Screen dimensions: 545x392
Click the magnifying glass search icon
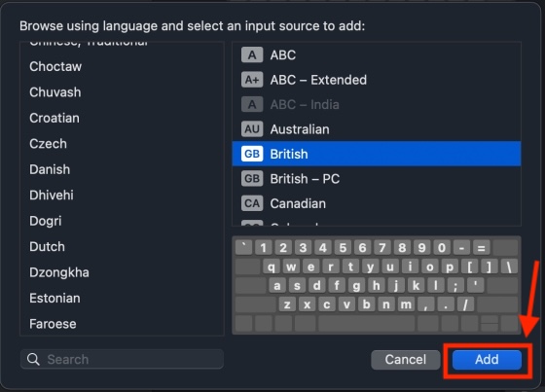click(x=33, y=359)
